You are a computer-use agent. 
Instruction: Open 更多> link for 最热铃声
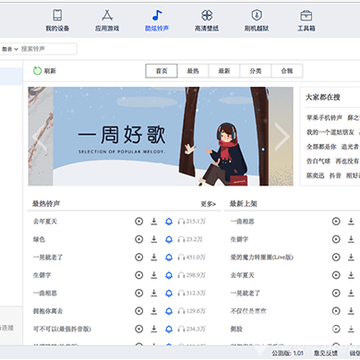(x=208, y=204)
